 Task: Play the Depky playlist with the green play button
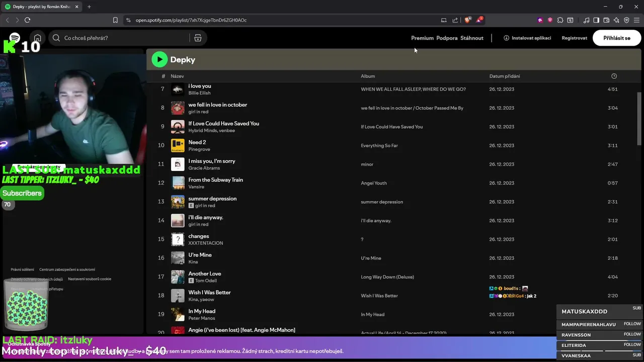tap(159, 59)
